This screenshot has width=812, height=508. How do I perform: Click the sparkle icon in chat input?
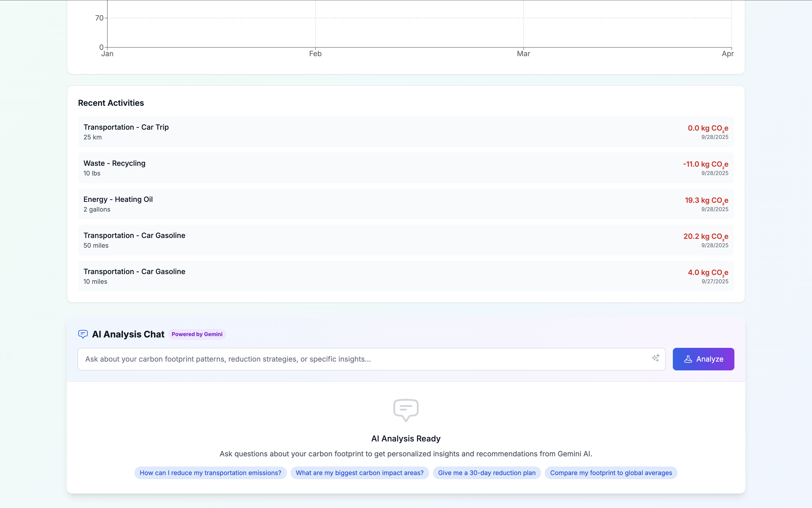[655, 358]
